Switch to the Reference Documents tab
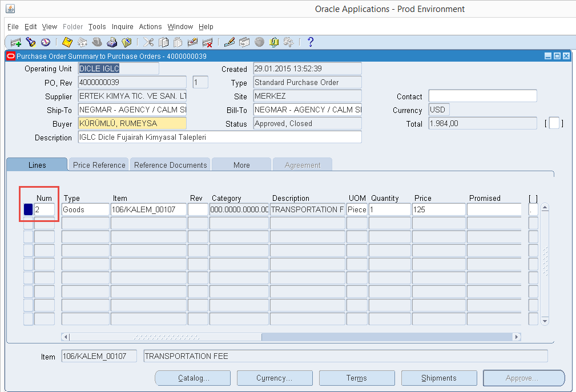Screen dimensions: 576x392 coord(170,164)
